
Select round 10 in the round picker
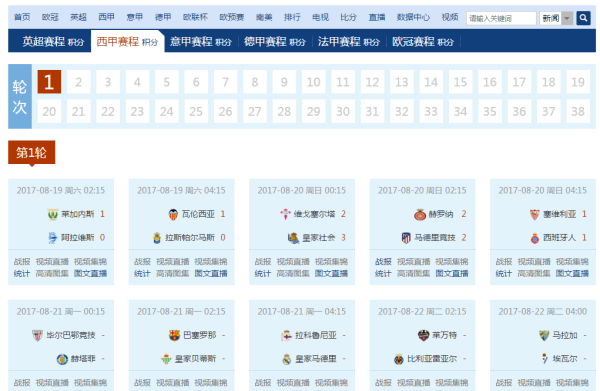tap(313, 82)
